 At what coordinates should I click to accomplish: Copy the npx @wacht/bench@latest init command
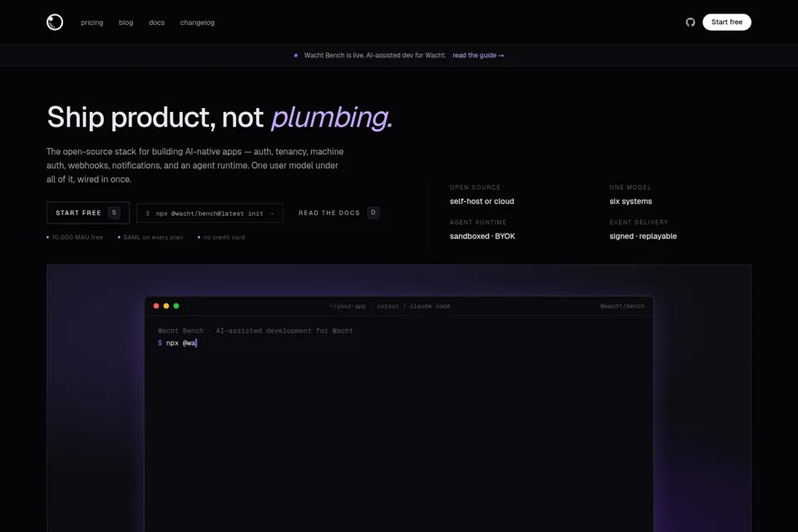tap(209, 214)
